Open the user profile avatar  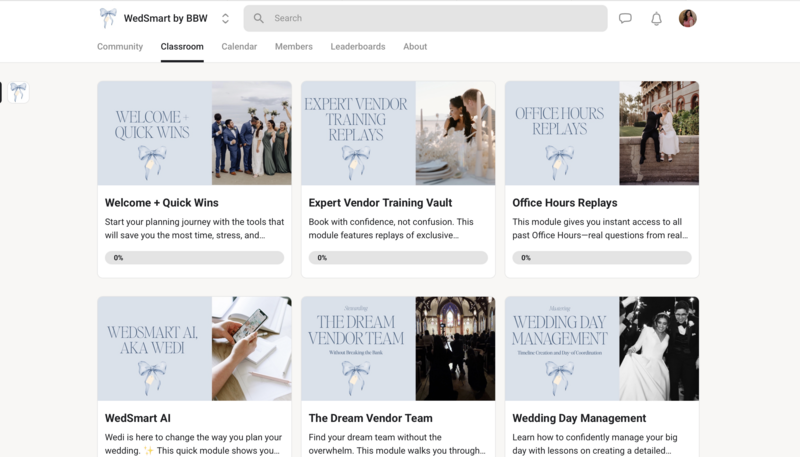687,18
